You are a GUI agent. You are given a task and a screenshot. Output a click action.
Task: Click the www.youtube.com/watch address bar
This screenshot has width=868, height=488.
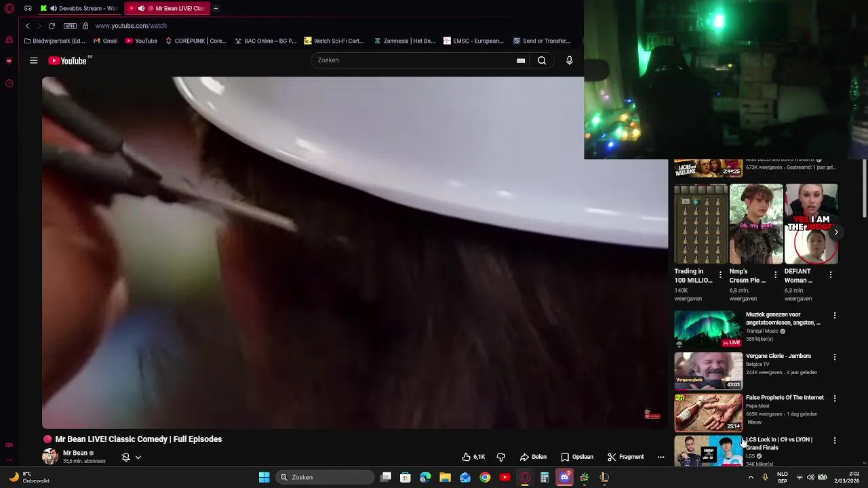coord(131,26)
